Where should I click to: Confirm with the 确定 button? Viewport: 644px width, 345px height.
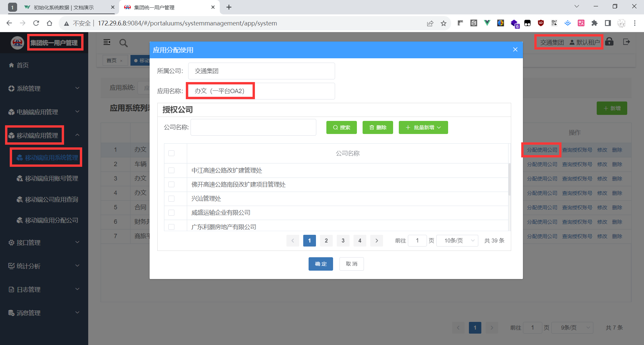click(321, 264)
